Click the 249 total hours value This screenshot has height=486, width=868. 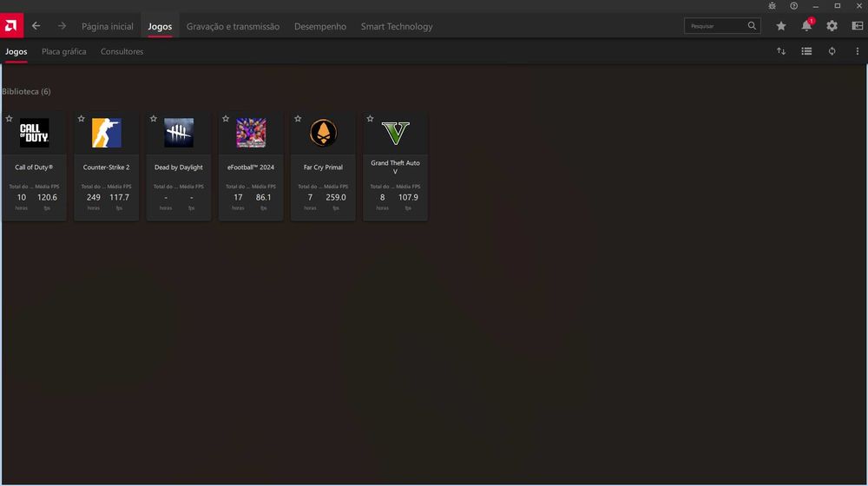pyautogui.click(x=94, y=197)
